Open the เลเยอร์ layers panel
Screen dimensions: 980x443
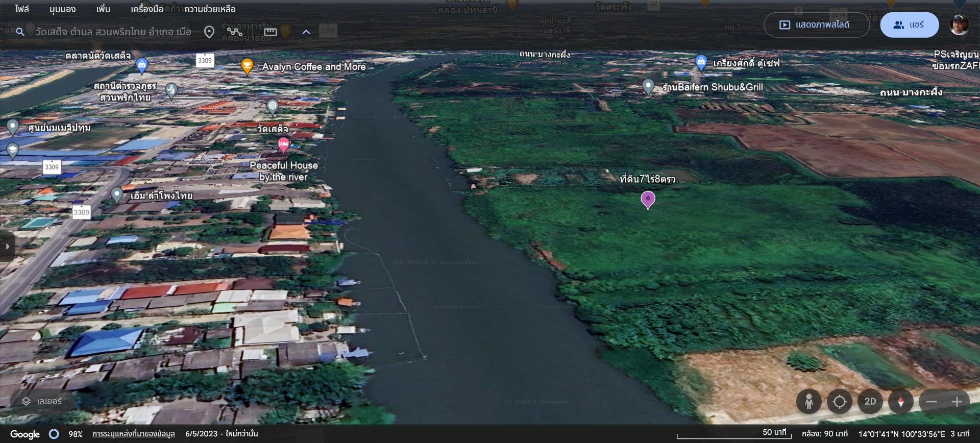click(42, 402)
